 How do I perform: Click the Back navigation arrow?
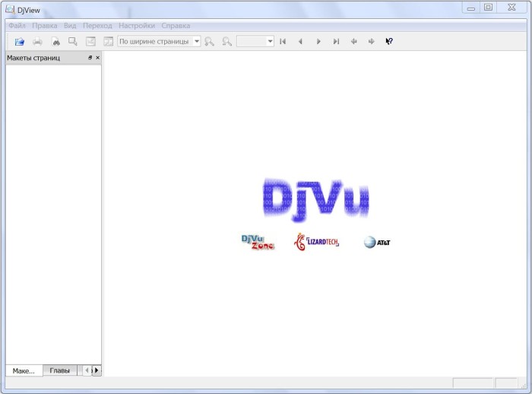pos(353,41)
